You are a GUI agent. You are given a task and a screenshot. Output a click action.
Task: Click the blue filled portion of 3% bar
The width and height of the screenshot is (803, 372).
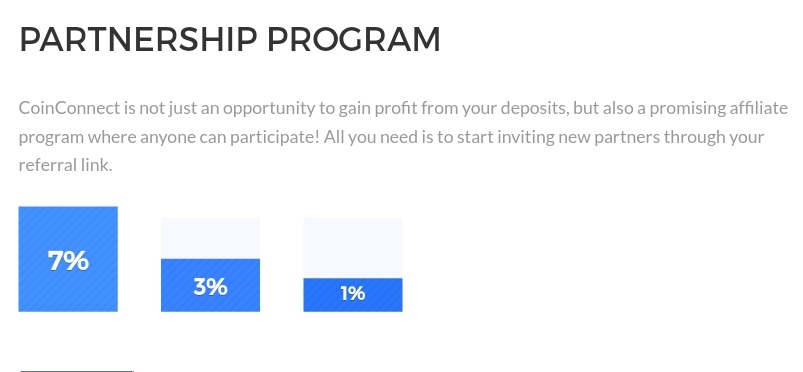pos(210,285)
